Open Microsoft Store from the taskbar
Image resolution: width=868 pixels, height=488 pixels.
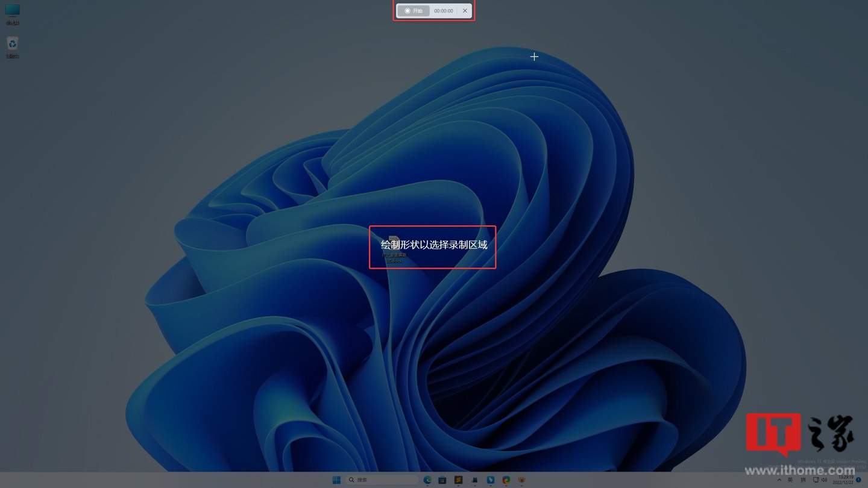coord(442,480)
